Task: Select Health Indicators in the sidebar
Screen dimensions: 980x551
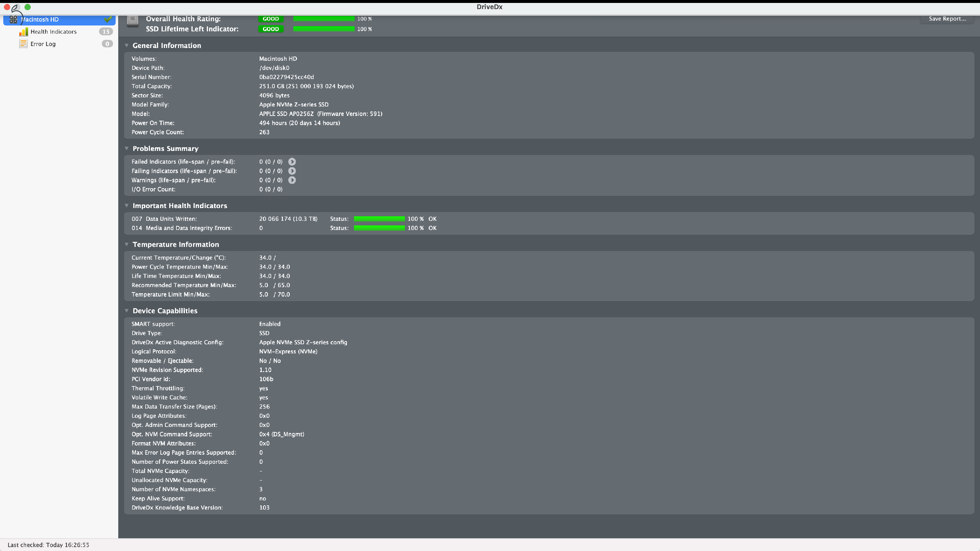Action: coord(59,32)
